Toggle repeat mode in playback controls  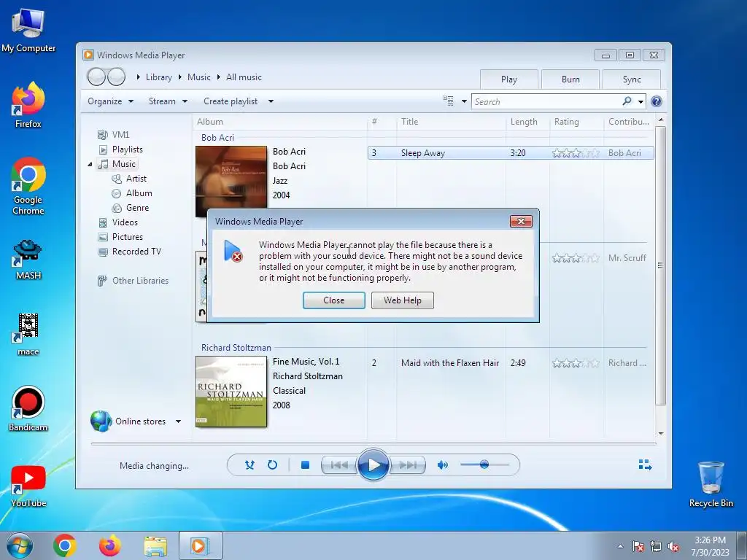point(272,464)
